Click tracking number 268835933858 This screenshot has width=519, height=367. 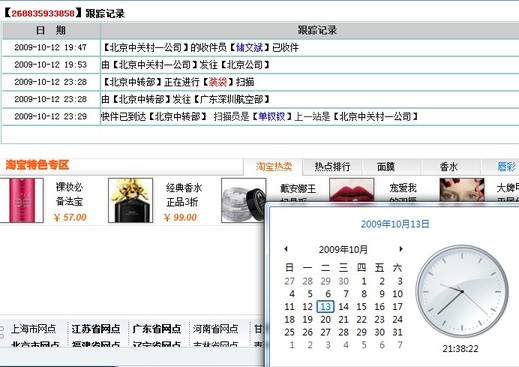[43, 13]
